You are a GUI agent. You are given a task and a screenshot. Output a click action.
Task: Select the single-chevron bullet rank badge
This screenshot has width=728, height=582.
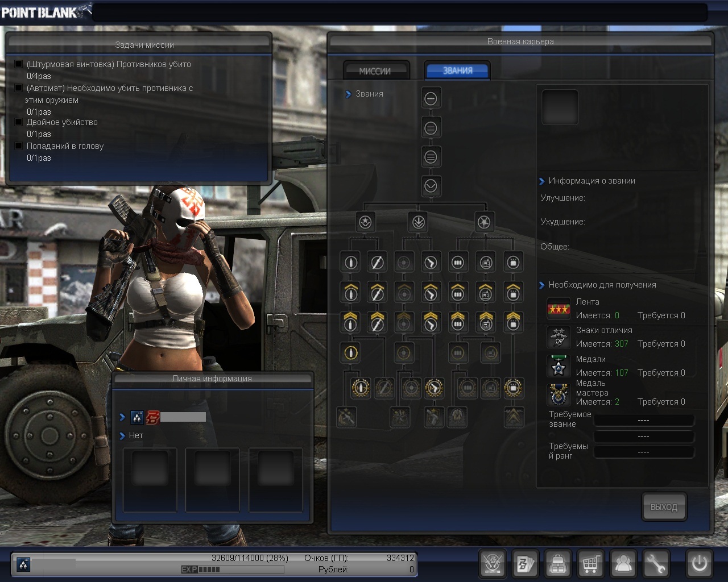tap(350, 292)
